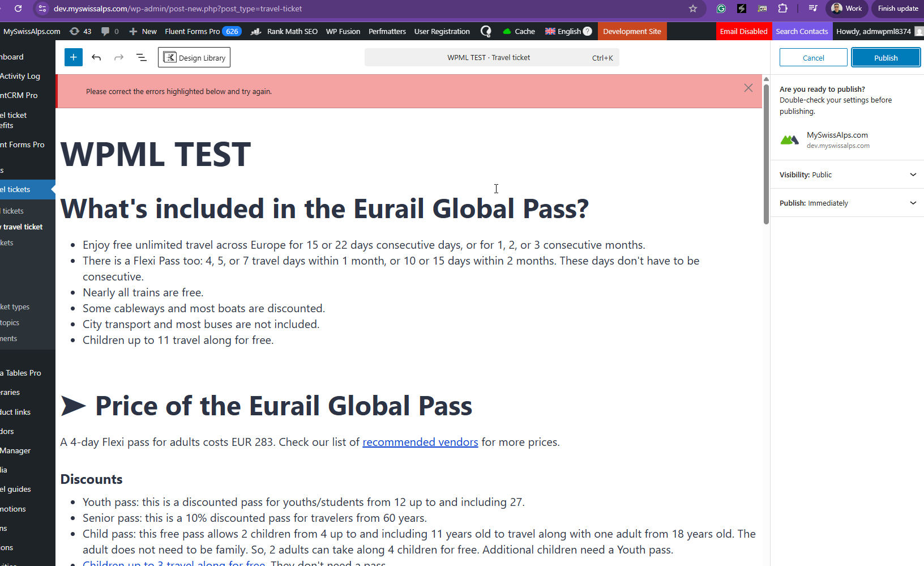The height and width of the screenshot is (566, 924).
Task: Open the Design Library
Action: pyautogui.click(x=194, y=57)
